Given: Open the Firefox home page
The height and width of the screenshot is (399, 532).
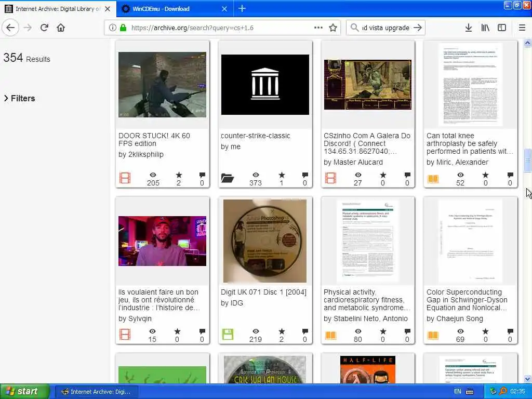Looking at the screenshot, I should [x=61, y=28].
